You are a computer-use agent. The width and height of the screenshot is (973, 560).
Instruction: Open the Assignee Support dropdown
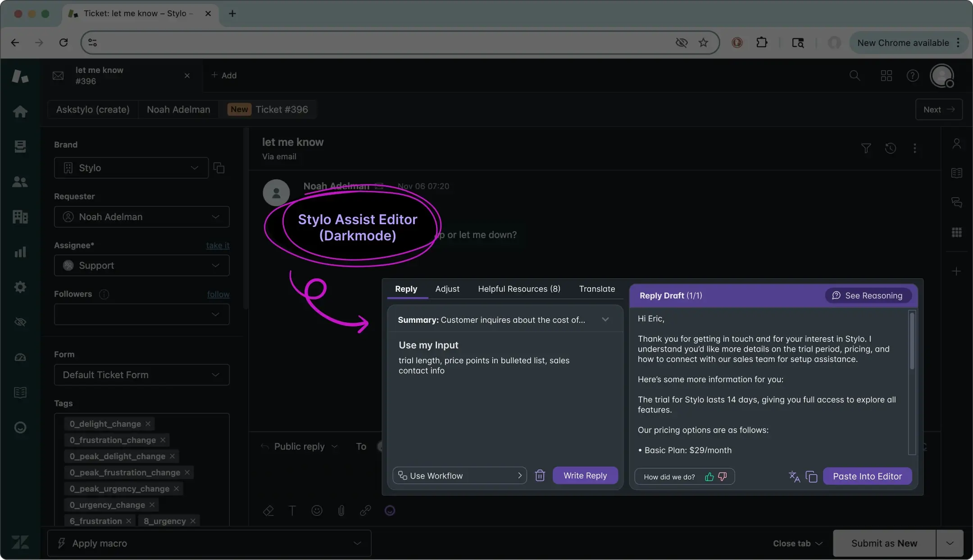[141, 266]
